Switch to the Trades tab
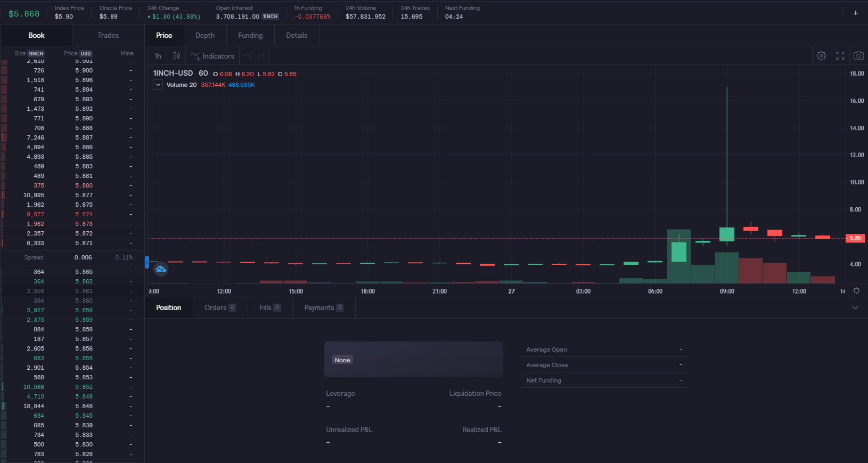The image size is (868, 463). pos(108,35)
